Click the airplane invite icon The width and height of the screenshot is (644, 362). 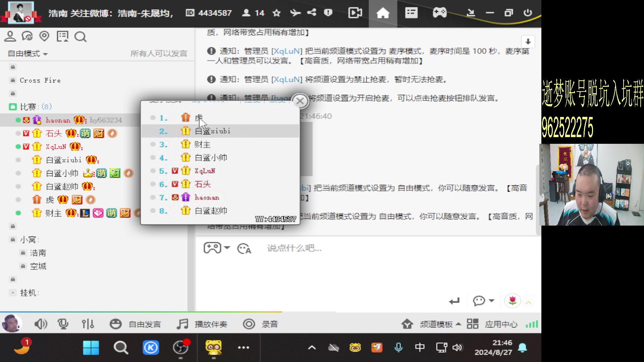coord(295,13)
